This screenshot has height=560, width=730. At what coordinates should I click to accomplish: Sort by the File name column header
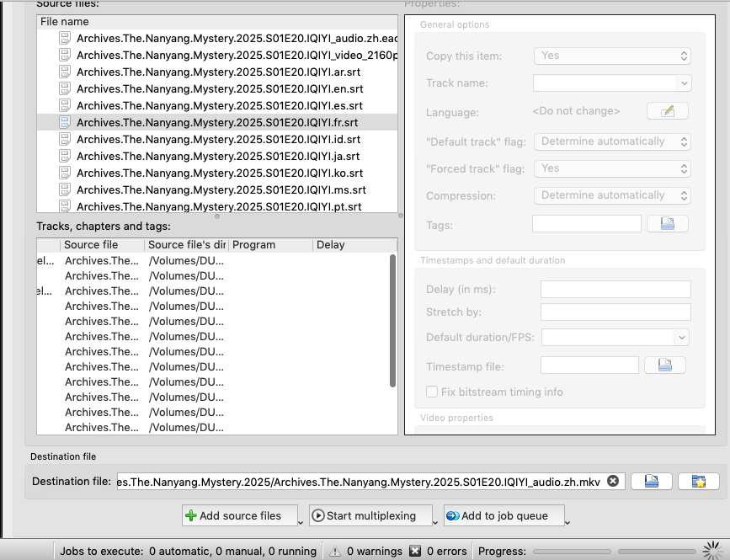coord(217,22)
